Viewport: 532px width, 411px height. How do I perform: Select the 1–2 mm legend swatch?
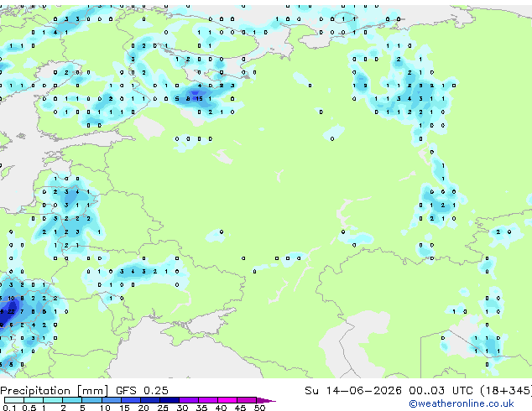point(53,400)
